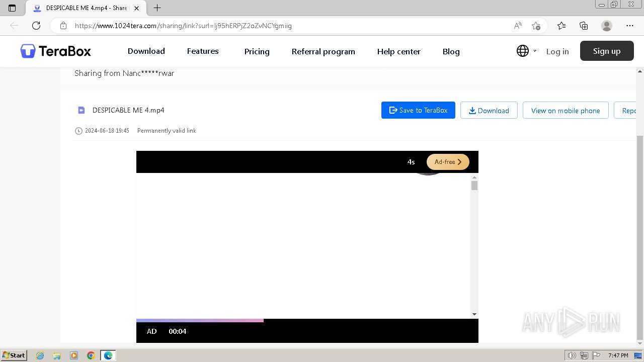The image size is (644, 362).
Task: Go to the Pricing page
Action: point(257,51)
